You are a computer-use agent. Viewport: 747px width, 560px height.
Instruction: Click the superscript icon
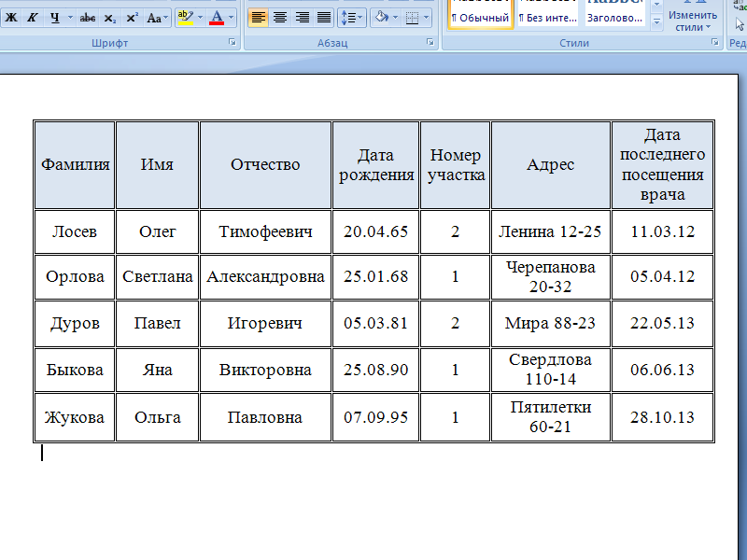point(132,18)
